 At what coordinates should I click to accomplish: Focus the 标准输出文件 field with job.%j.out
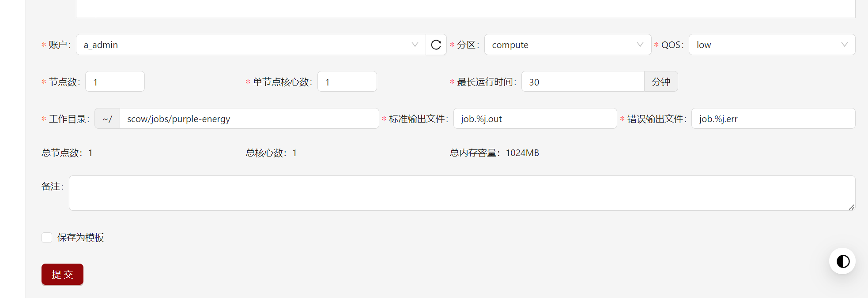535,119
